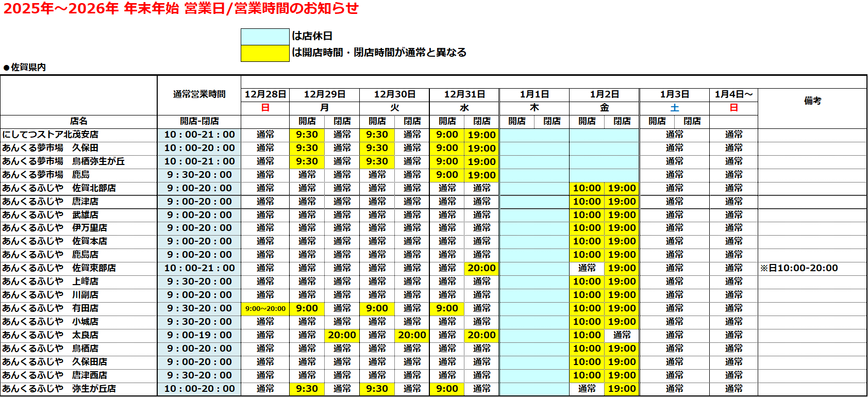Click the ※日10:00-20:00 remark cell
This screenshot has height=397, width=868.
pyautogui.click(x=799, y=268)
